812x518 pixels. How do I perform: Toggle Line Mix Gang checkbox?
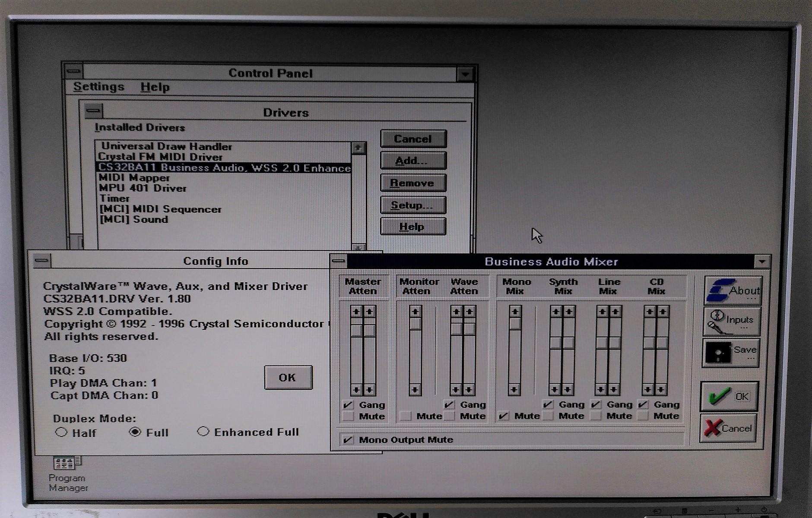click(x=596, y=404)
